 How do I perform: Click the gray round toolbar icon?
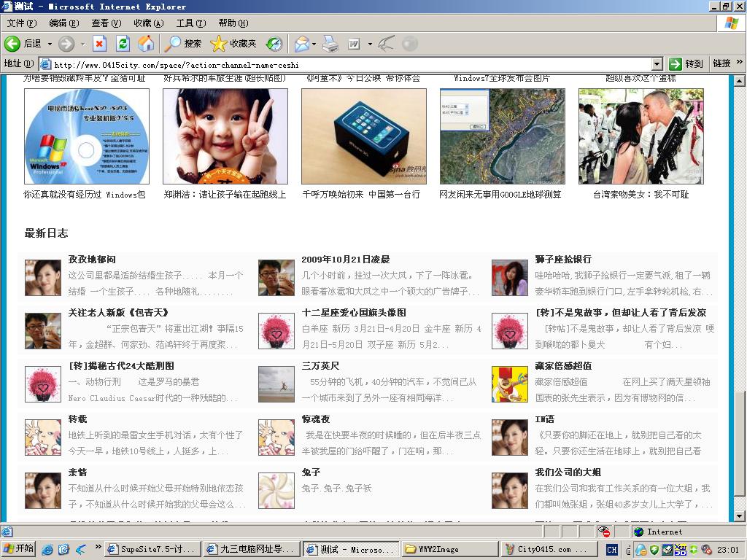(410, 44)
